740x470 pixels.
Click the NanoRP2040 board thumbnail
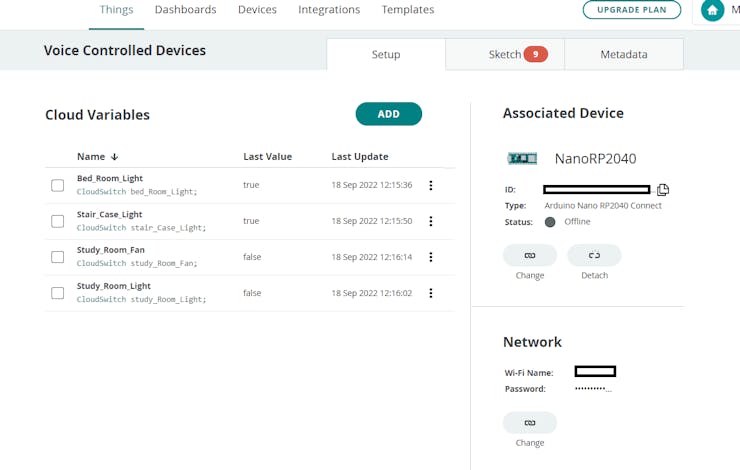click(x=522, y=158)
